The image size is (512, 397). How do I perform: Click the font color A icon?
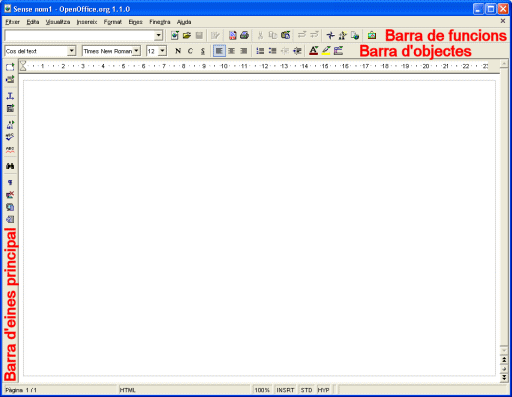313,51
